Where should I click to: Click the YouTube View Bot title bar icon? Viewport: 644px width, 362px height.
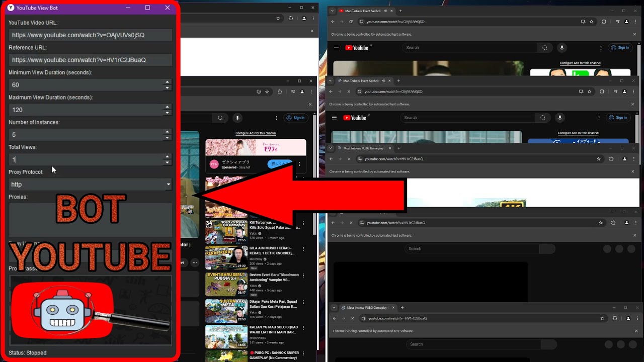point(11,8)
